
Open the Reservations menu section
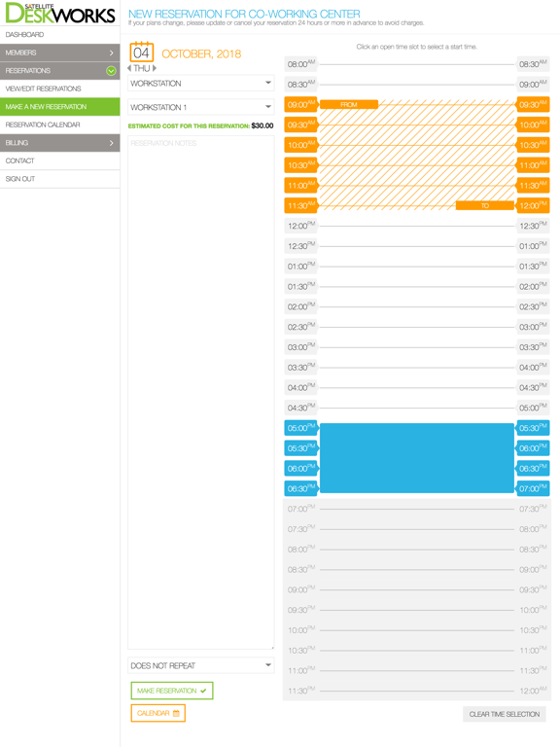60,70
